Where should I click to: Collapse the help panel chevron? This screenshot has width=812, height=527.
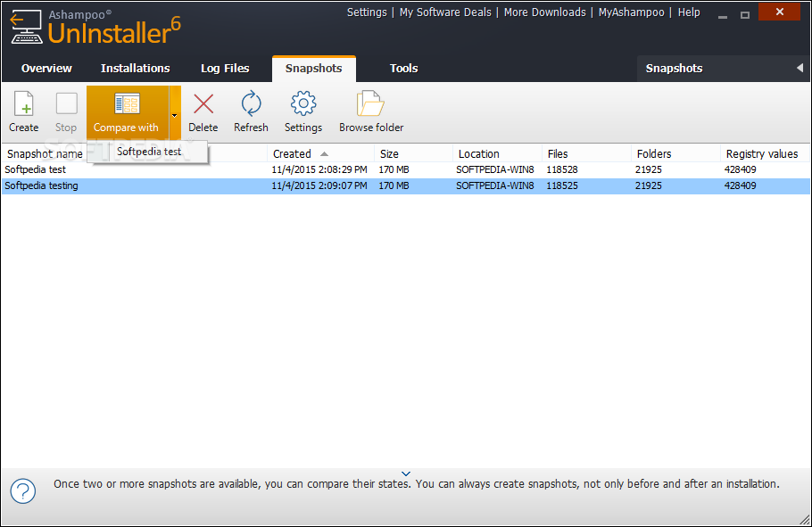coord(406,473)
